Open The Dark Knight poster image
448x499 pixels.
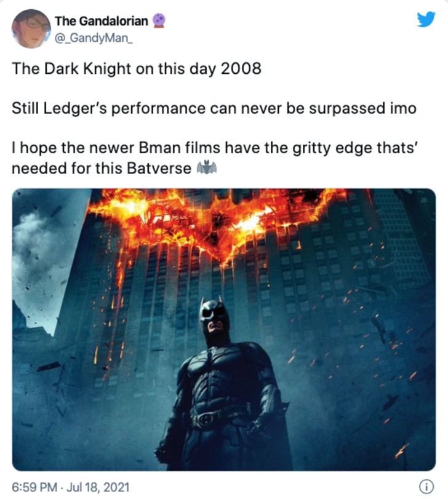[x=223, y=330]
